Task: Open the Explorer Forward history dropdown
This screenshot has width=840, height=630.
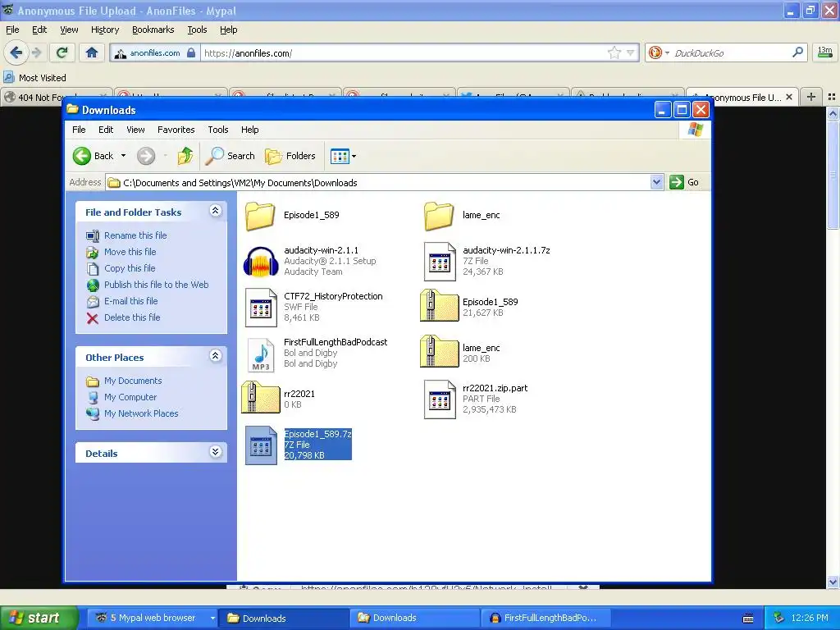Action: tap(165, 156)
